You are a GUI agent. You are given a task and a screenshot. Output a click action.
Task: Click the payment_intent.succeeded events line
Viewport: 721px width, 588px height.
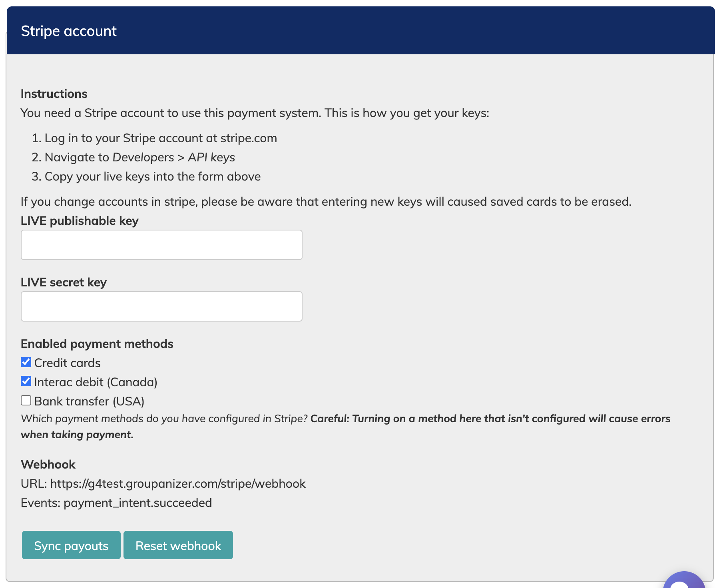[137, 503]
